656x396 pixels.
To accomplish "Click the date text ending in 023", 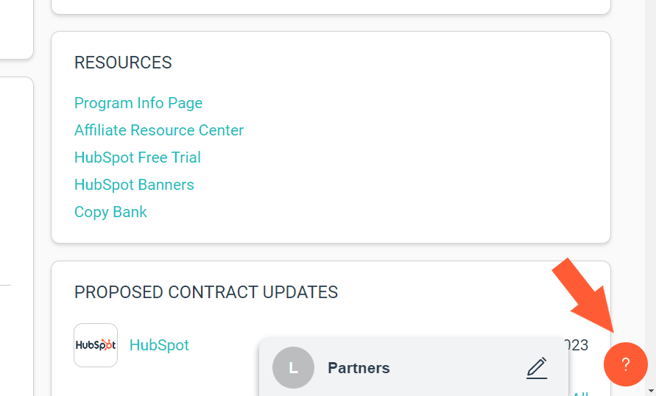I will (577, 345).
